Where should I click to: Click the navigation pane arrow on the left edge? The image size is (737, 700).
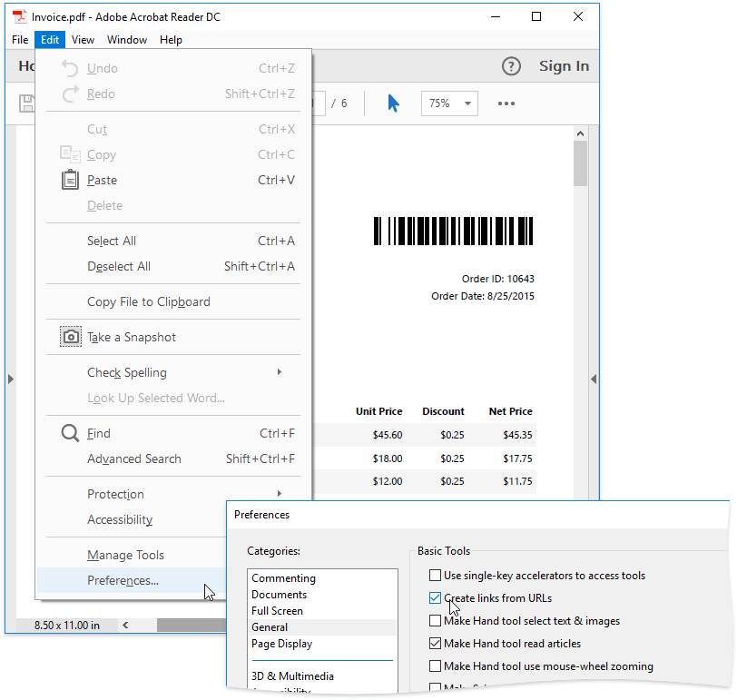pos(10,380)
